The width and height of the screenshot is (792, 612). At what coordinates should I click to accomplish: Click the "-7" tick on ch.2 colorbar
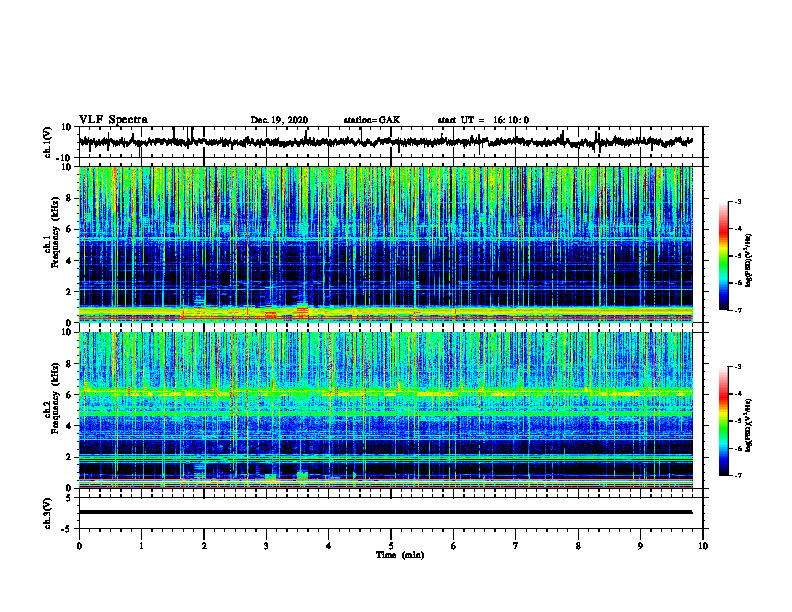[737, 475]
